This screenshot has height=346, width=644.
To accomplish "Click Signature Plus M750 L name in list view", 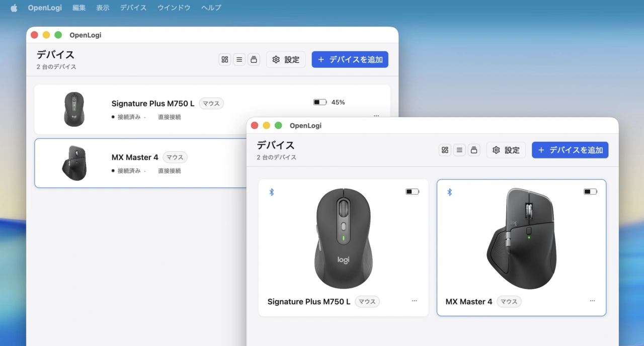I will pos(153,104).
